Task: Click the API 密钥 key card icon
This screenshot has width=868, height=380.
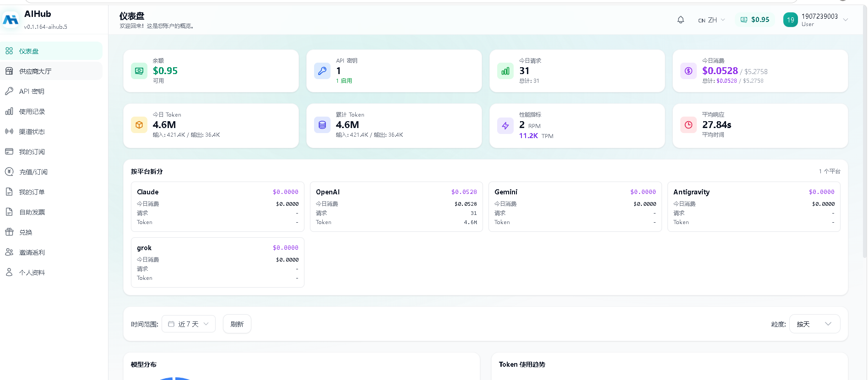Action: click(322, 71)
